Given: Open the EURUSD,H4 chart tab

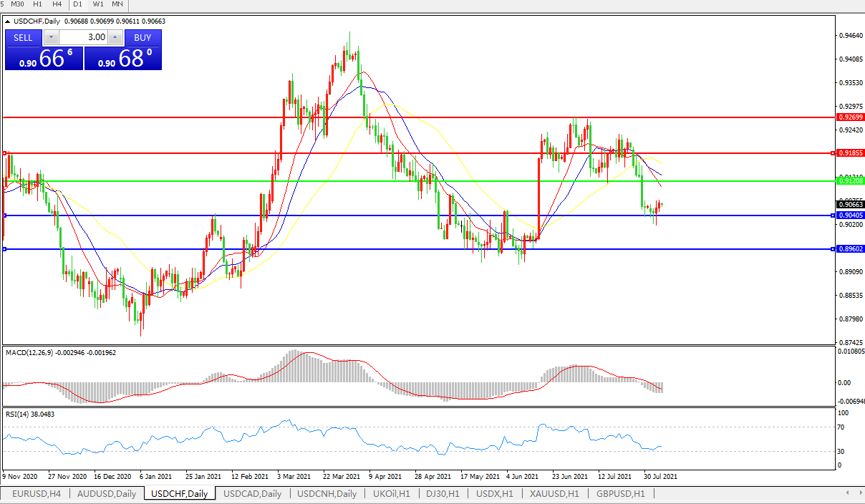Looking at the screenshot, I should coord(35,494).
